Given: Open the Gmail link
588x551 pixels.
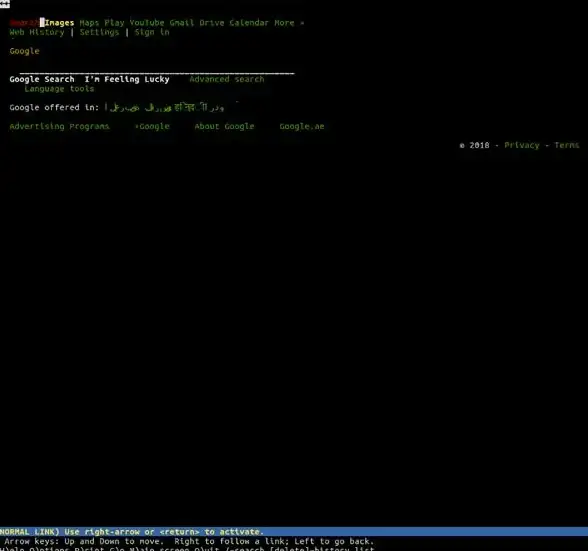Looking at the screenshot, I should pos(182,23).
